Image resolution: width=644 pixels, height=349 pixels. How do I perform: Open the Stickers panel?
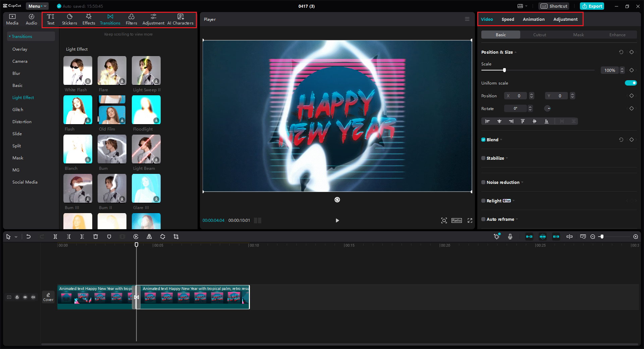pos(69,19)
